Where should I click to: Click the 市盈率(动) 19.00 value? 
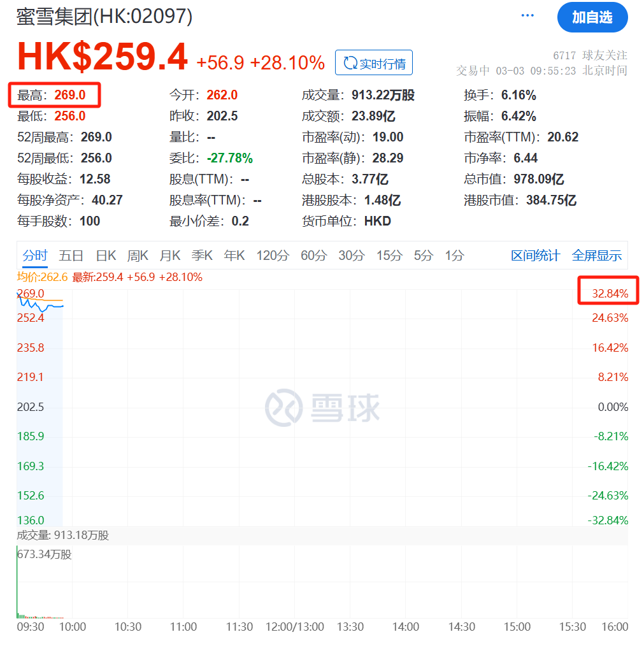388,137
